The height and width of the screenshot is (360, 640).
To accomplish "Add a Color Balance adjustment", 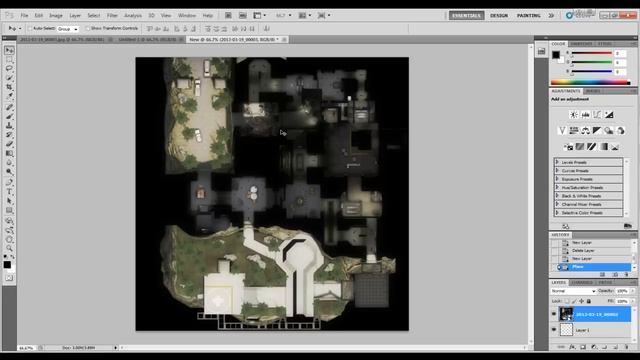I will click(586, 131).
